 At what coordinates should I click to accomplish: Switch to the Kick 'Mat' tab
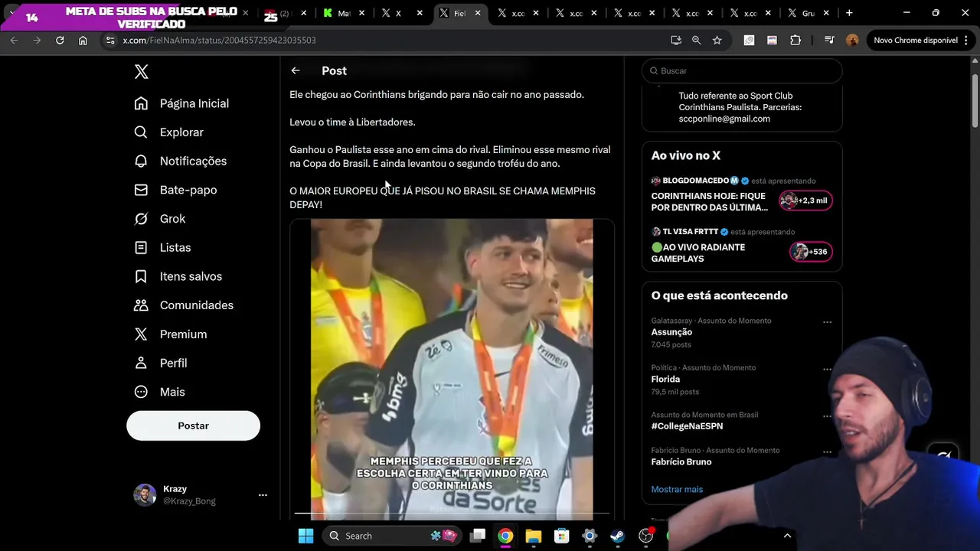[x=343, y=13]
